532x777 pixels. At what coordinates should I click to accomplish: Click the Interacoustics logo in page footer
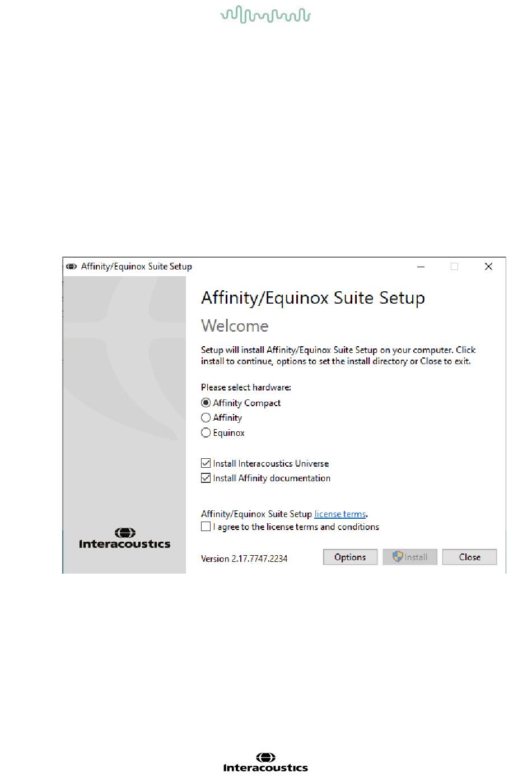(x=265, y=763)
